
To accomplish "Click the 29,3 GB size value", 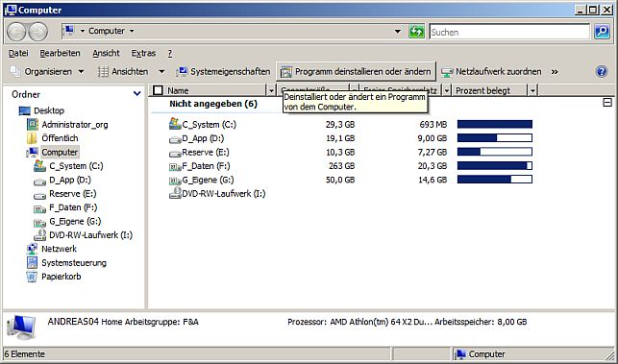I will tap(340, 125).
